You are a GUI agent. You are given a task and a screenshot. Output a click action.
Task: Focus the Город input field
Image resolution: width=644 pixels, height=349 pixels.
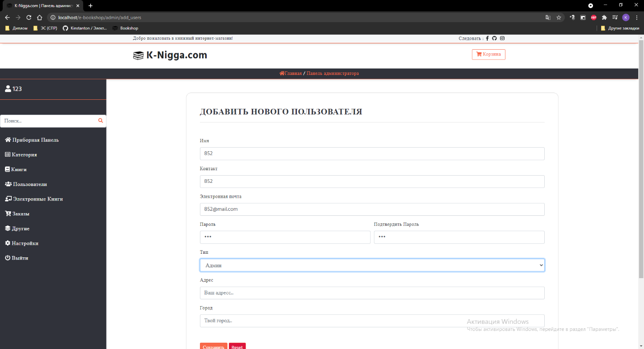click(x=372, y=321)
